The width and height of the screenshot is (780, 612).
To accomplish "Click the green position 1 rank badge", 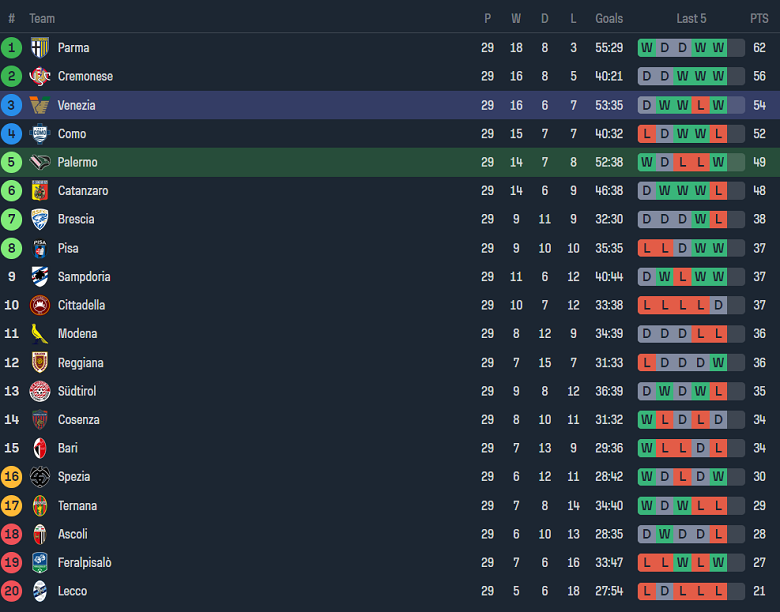I will [12, 47].
